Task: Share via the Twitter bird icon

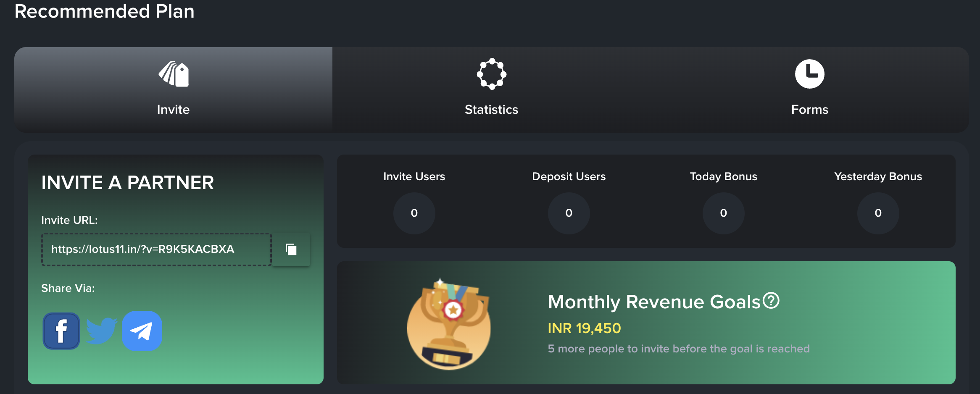Action: [101, 331]
